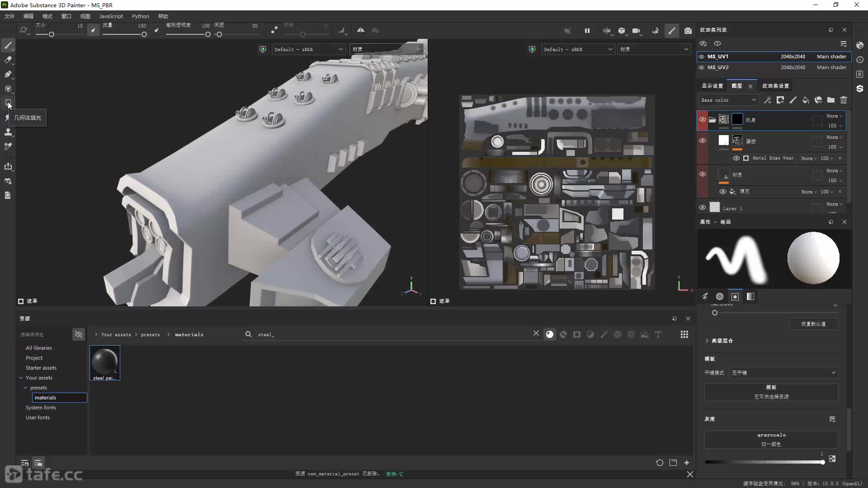Switch asset view to grid layout icon
Screen dimensions: 868x488
pyautogui.click(x=684, y=334)
